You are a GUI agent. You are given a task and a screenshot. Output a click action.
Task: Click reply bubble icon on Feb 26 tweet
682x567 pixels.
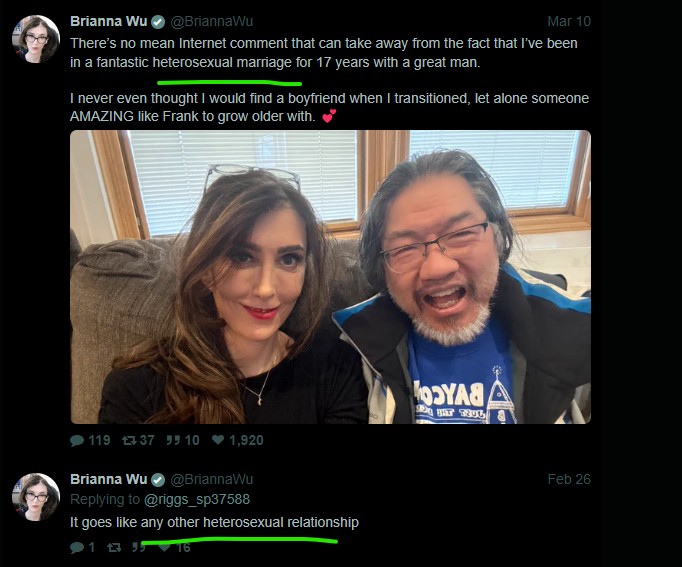(x=77, y=547)
